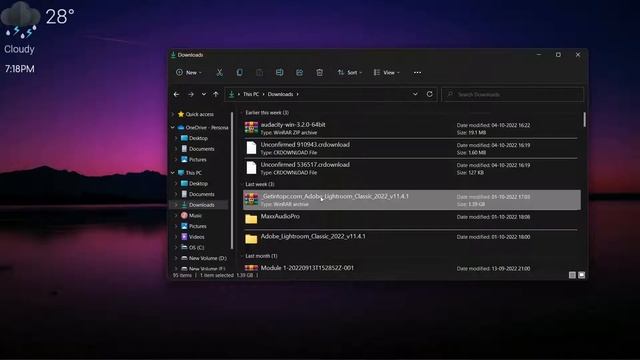
Task: Open the New dropdown button
Action: 189,72
